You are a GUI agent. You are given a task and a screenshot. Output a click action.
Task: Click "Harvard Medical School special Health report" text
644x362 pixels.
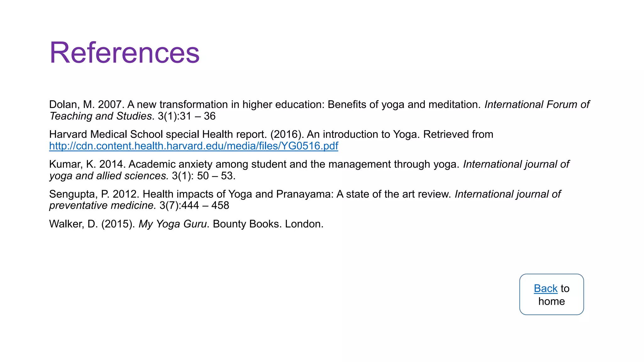158,134
